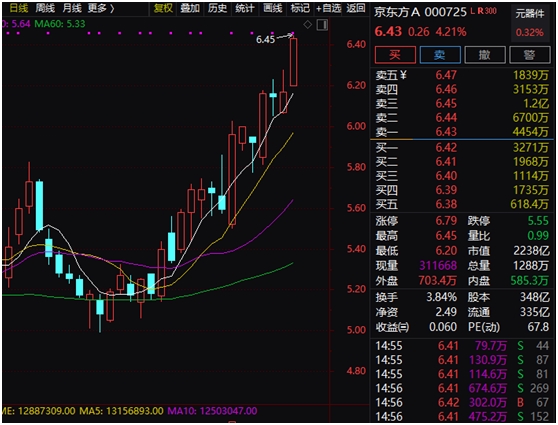Click the red 买 buy button

(x=395, y=55)
